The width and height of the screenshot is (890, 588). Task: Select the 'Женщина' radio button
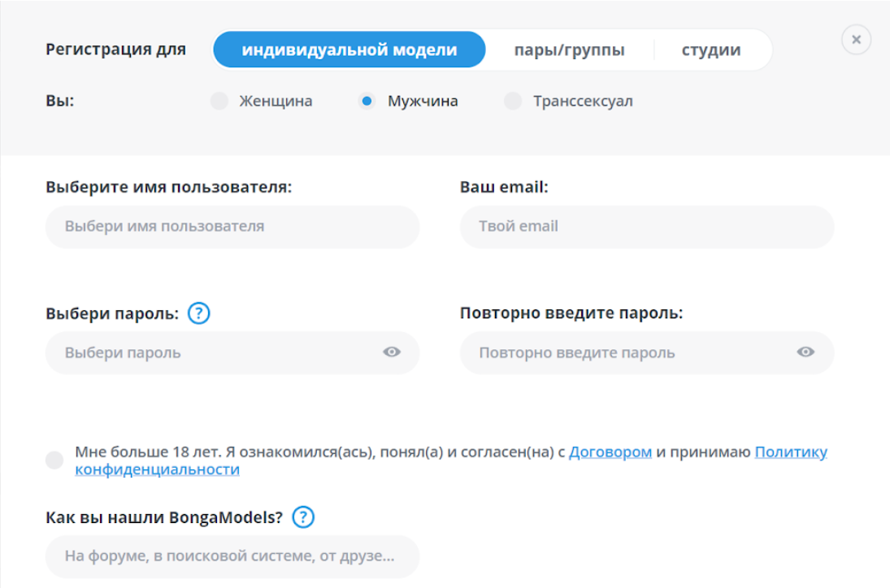click(219, 101)
